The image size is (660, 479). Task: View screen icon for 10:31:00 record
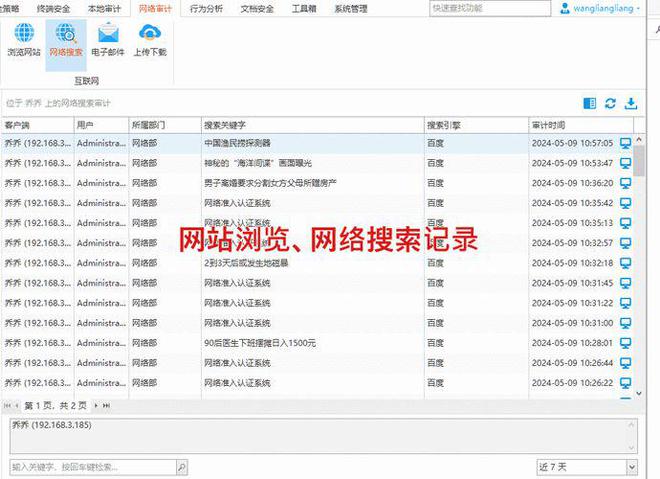(625, 323)
